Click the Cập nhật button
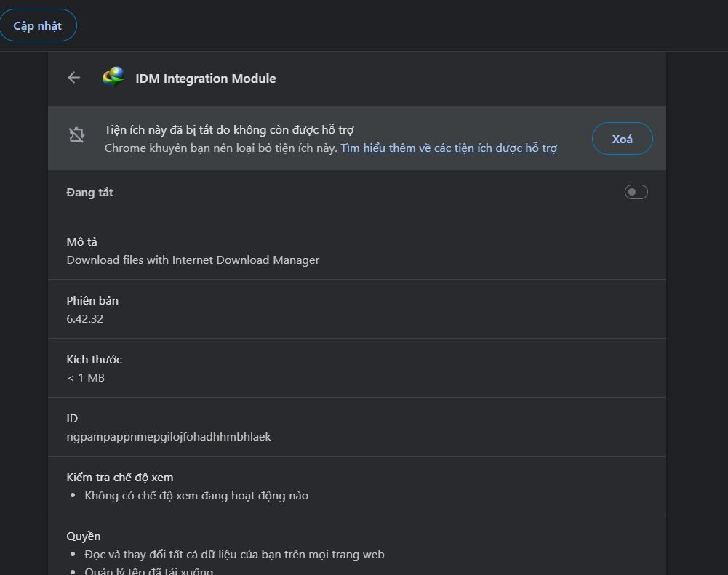This screenshot has height=575, width=728. coord(38,26)
